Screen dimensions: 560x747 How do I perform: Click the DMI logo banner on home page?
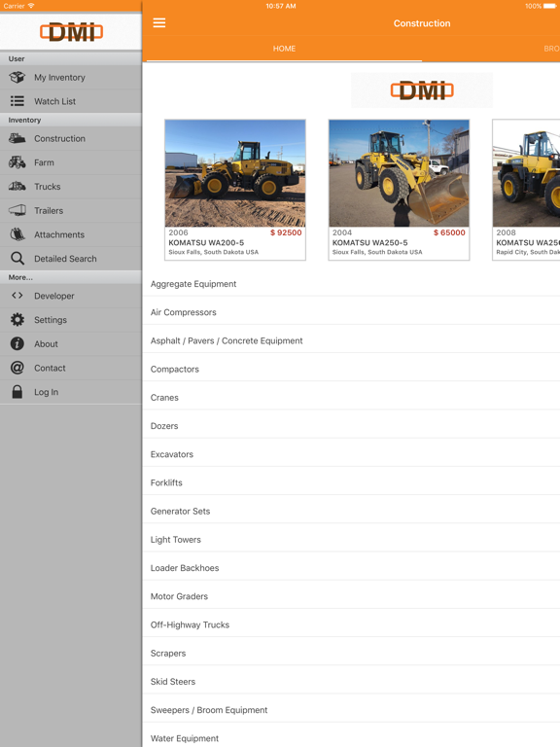coord(422,90)
